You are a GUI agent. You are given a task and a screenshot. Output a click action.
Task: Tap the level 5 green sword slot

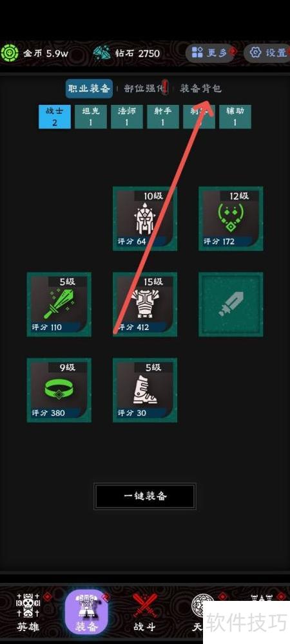[x=59, y=304]
